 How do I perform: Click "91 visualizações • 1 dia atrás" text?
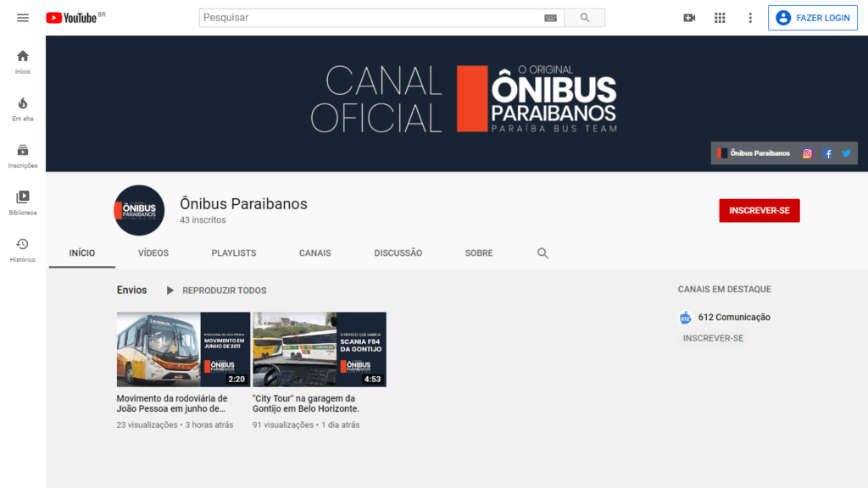pos(306,425)
